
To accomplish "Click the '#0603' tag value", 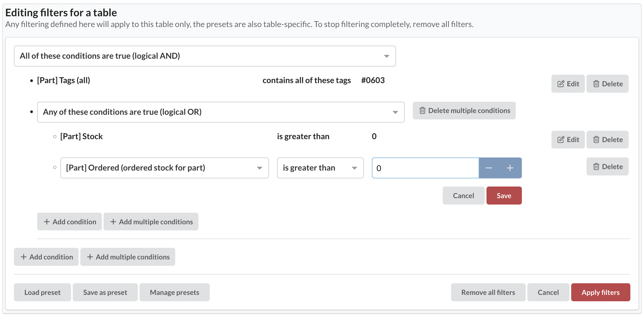I will [x=373, y=80].
